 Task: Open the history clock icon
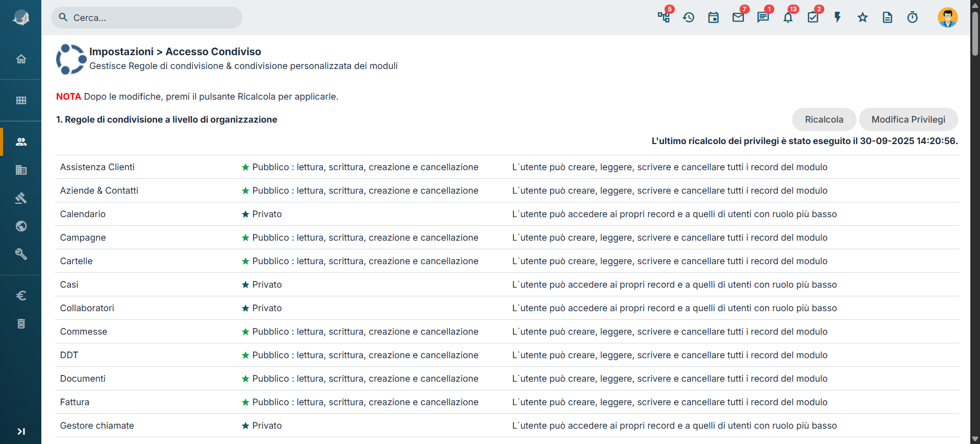point(689,17)
